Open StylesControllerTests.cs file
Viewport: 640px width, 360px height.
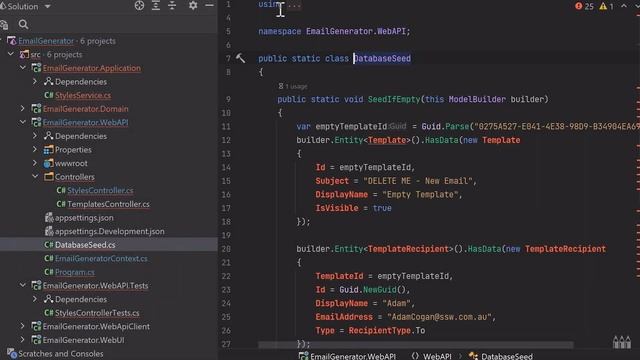(x=97, y=313)
